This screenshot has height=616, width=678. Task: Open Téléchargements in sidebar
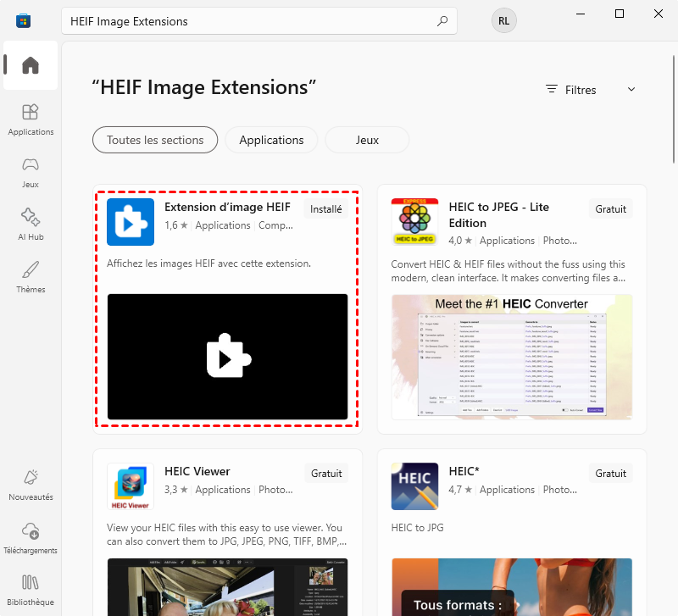pyautogui.click(x=31, y=537)
